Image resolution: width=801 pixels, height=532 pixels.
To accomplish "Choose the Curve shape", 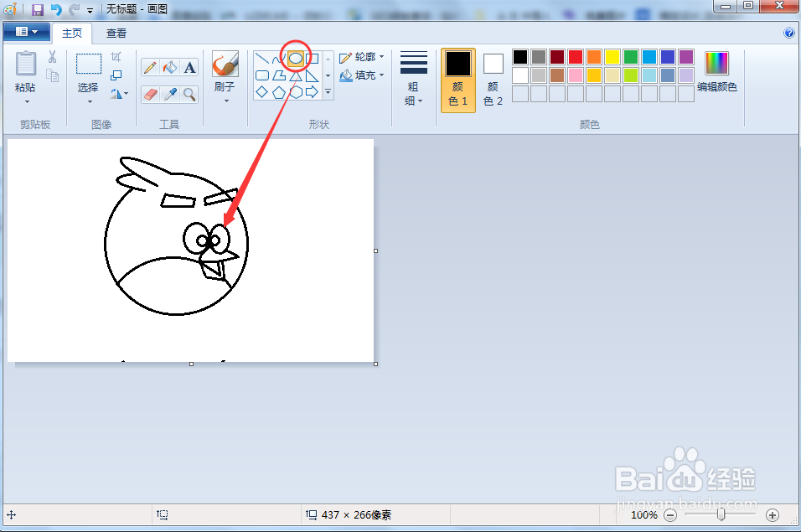I will (x=278, y=59).
